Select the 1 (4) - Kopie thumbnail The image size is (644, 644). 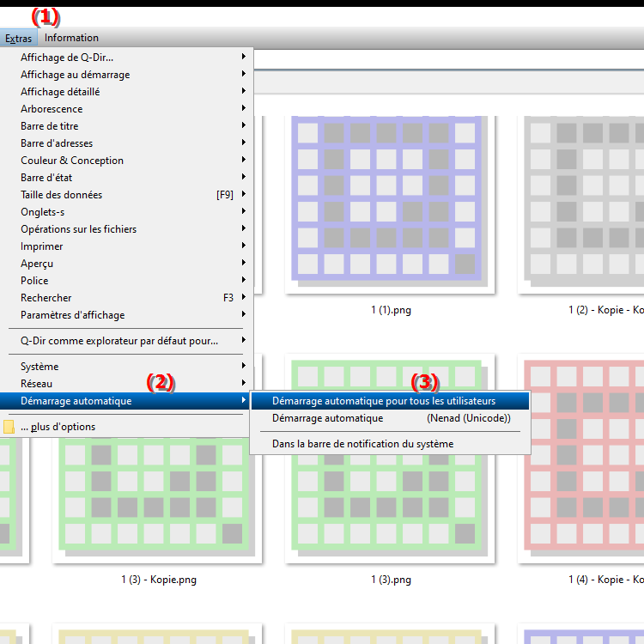(x=587, y=458)
